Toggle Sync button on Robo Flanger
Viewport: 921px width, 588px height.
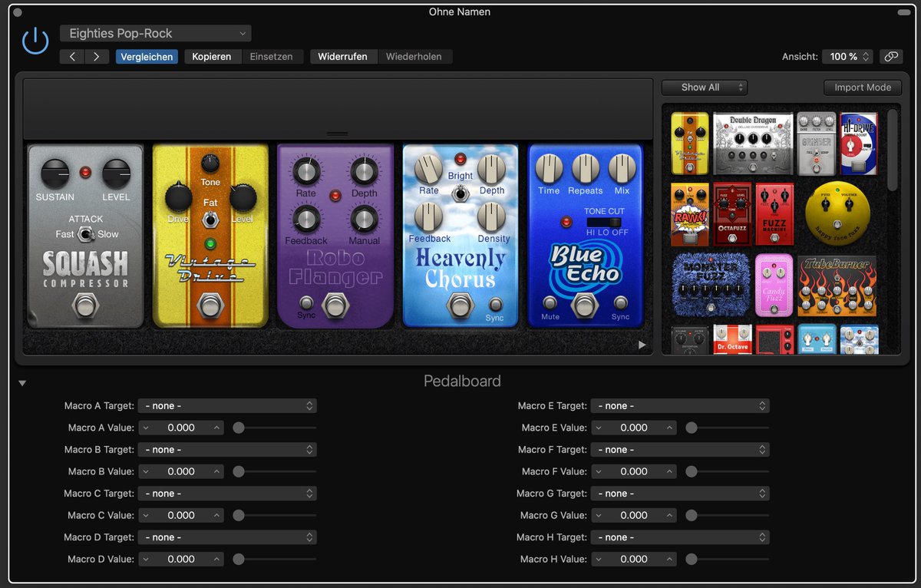coord(306,302)
